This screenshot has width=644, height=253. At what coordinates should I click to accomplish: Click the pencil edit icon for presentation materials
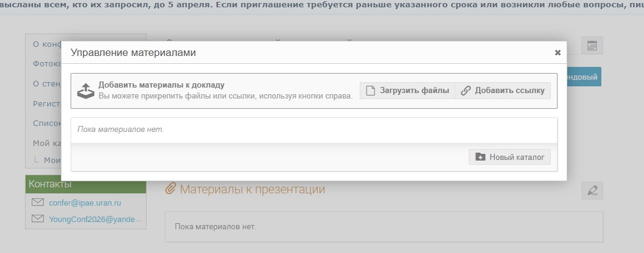(x=592, y=190)
